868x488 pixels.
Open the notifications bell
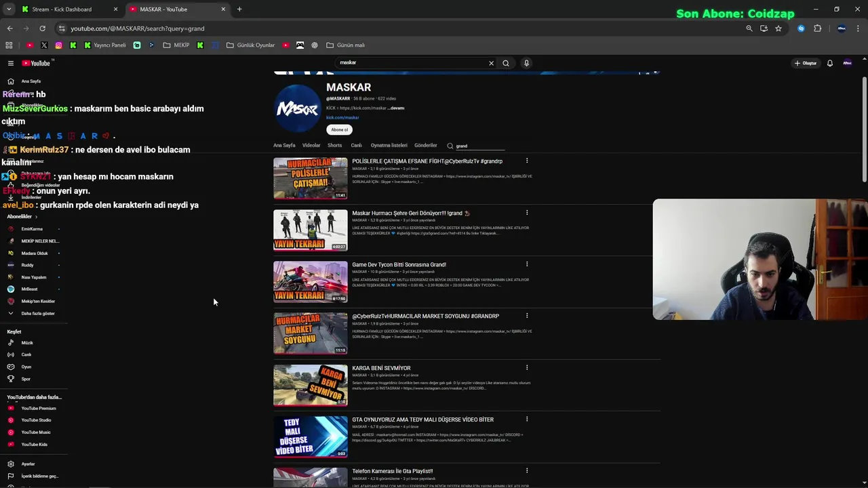[830, 63]
